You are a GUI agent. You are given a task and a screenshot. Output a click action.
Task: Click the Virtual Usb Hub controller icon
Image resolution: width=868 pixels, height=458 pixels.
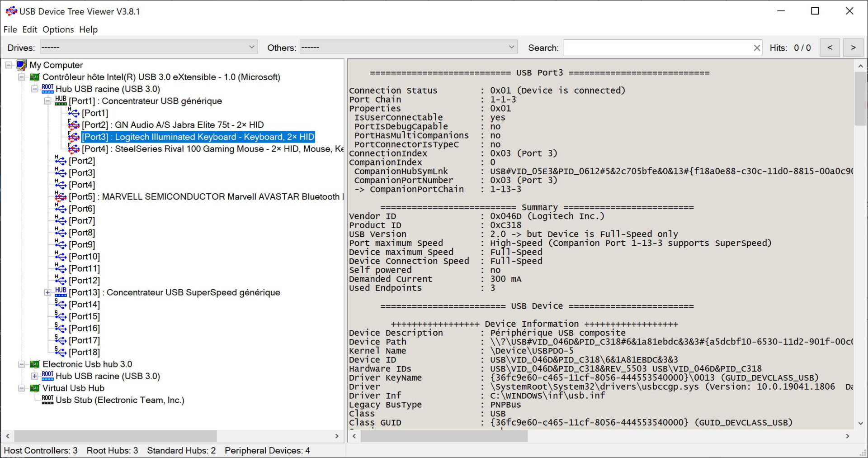34,388
